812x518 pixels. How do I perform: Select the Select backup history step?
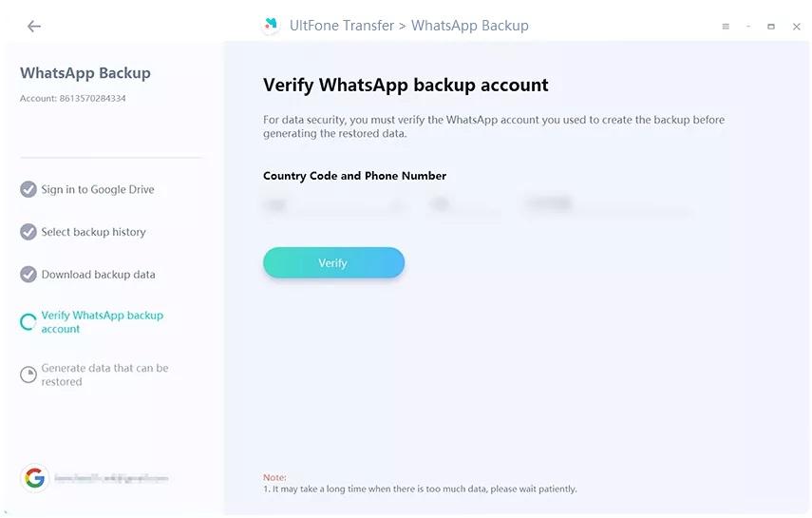coord(94,232)
